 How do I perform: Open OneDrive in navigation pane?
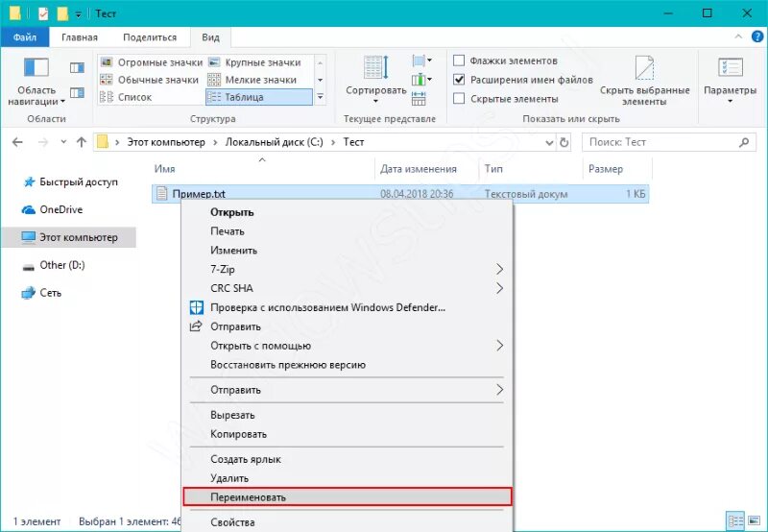pos(53,209)
